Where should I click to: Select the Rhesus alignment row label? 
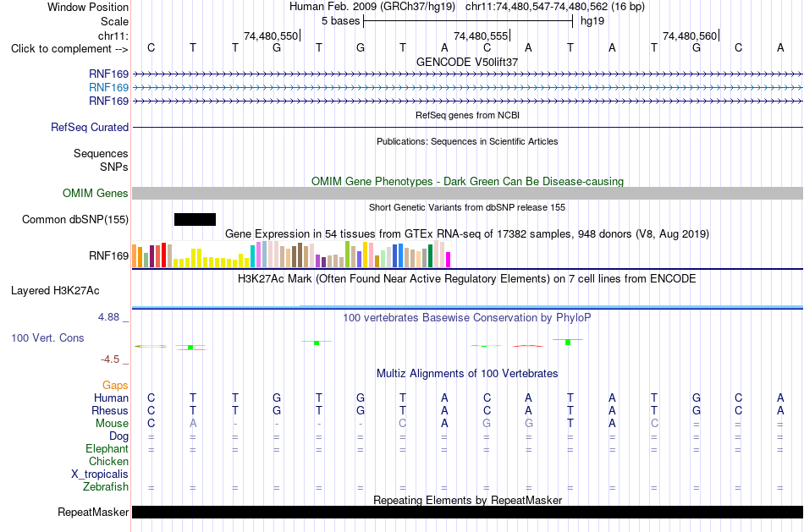(x=110, y=411)
